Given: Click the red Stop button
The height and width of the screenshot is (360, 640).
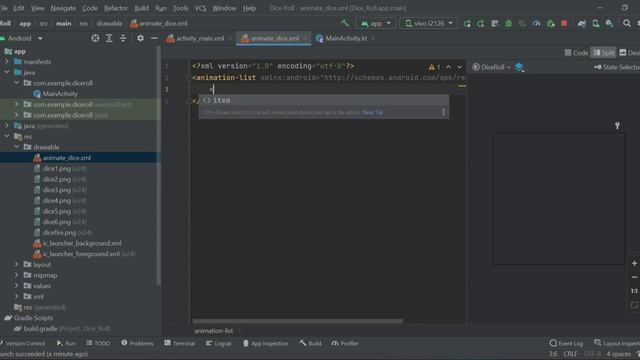Looking at the screenshot, I should coord(564,24).
